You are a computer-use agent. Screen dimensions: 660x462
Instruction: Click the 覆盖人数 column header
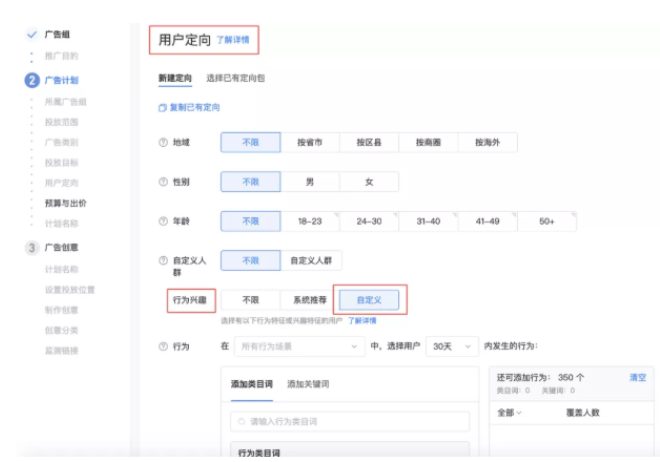click(583, 413)
